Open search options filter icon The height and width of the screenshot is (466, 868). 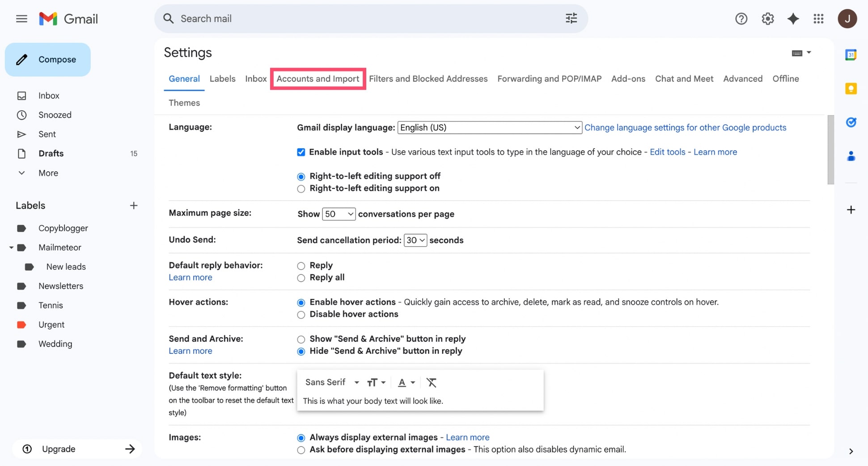571,18
